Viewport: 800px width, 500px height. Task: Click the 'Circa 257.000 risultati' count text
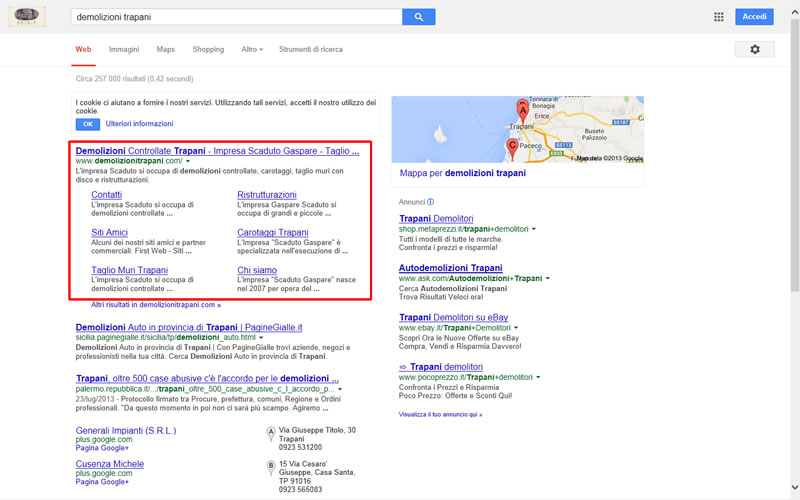[x=134, y=79]
